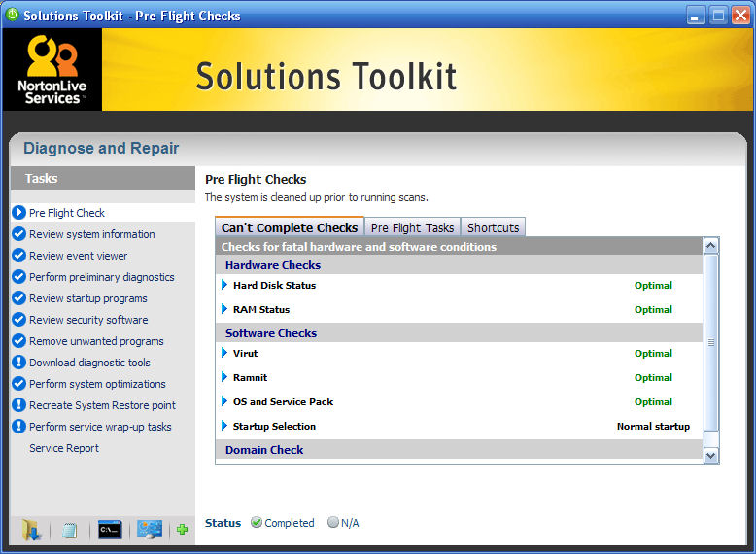Image resolution: width=756 pixels, height=554 pixels.
Task: Open Review security software task
Action: click(x=88, y=320)
